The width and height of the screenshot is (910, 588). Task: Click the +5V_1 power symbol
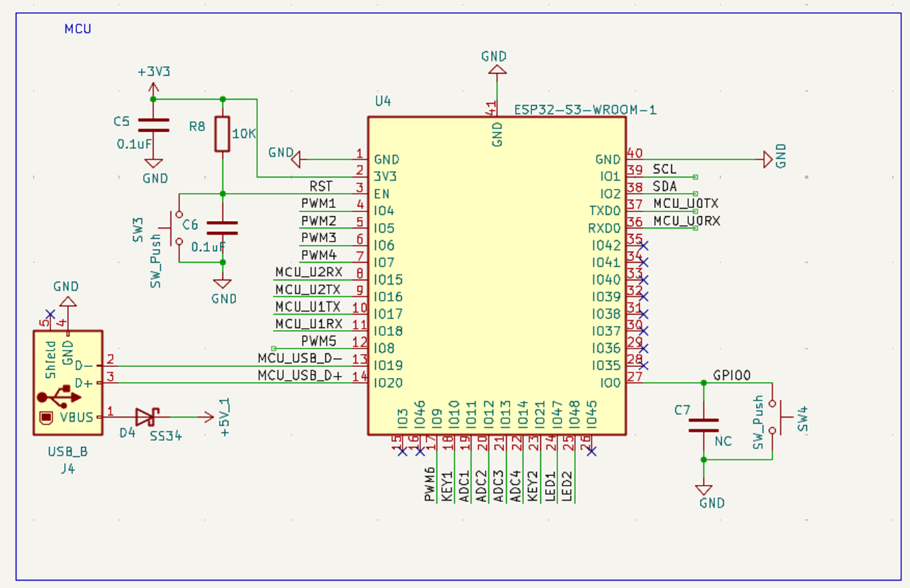coord(224,418)
